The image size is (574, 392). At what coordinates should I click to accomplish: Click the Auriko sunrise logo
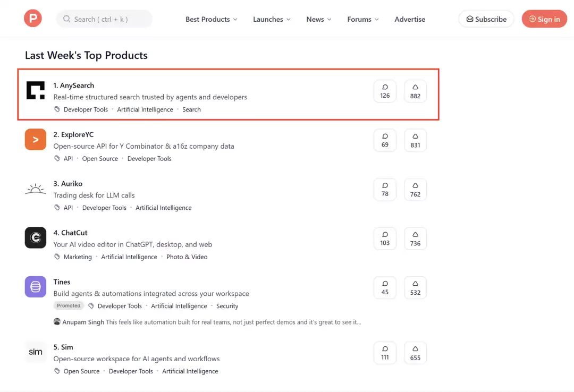[x=36, y=189]
